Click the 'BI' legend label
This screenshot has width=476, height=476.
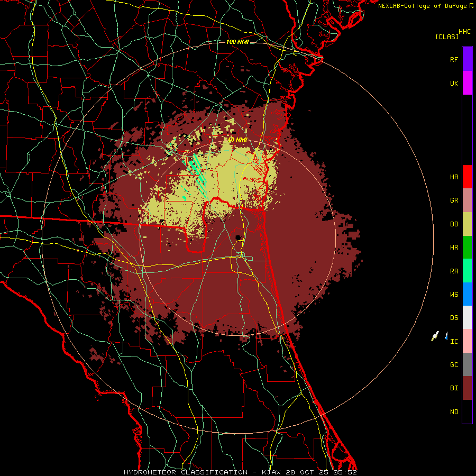pos(454,388)
